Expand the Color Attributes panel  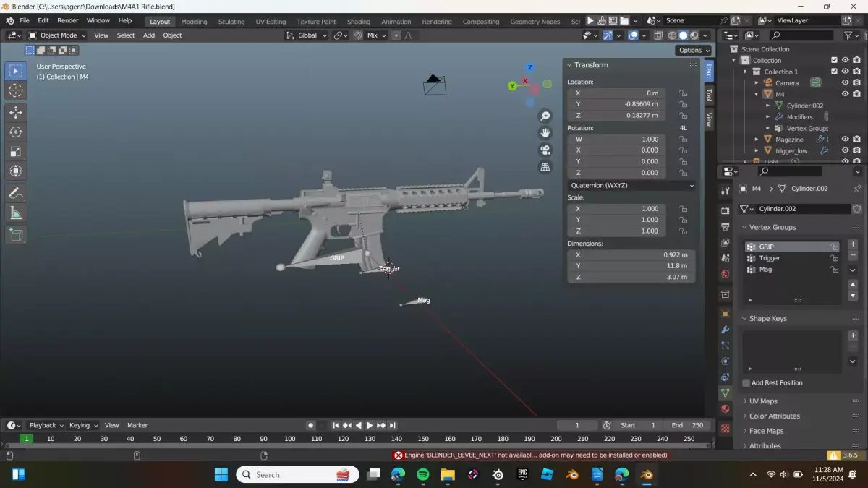[x=775, y=416]
